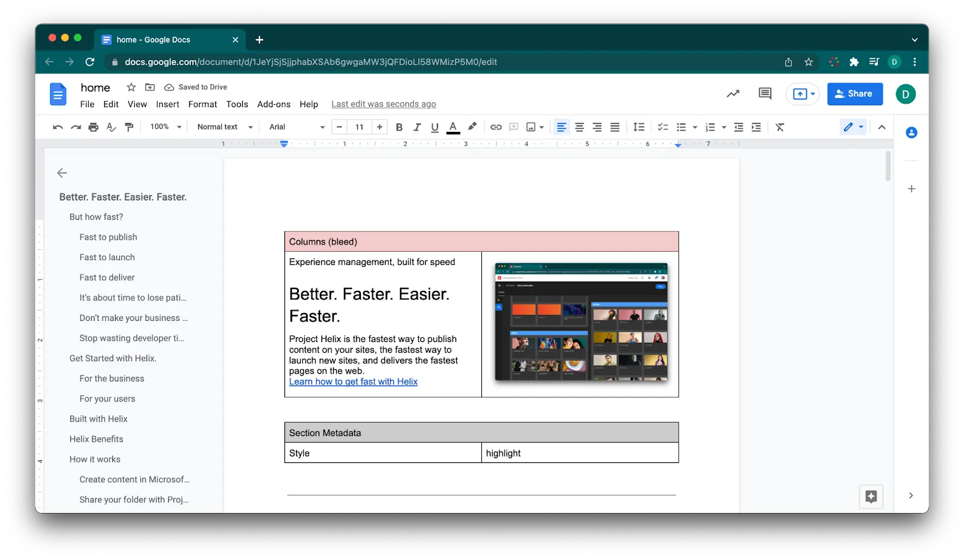The image size is (964, 560).
Task: Open the Add-ons menu
Action: [274, 104]
